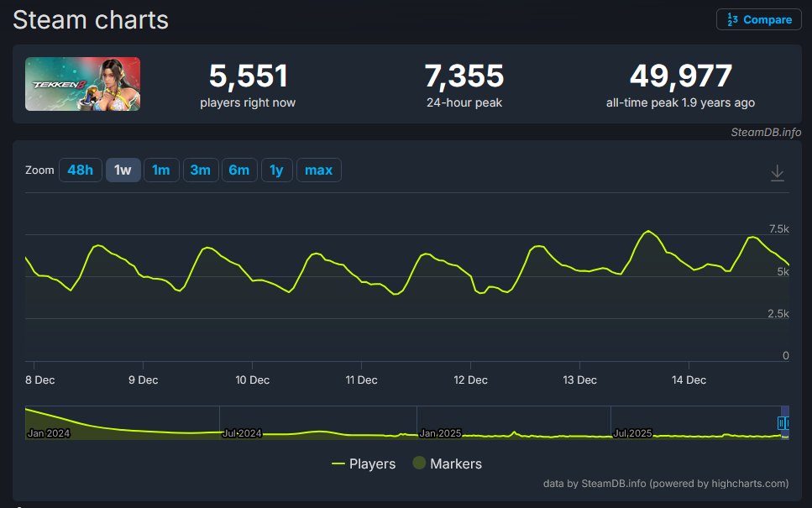Select the 48h zoom range
Image resolution: width=812 pixels, height=508 pixels.
point(81,170)
